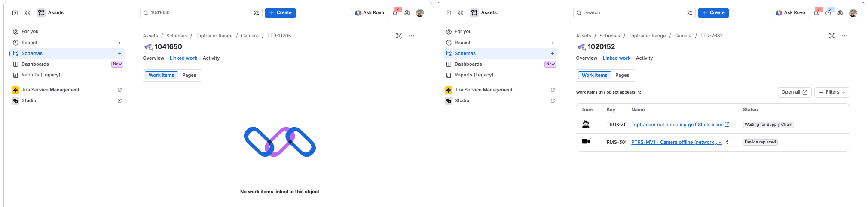
Task: Open the profile avatar in the 1020152 window
Action: (853, 13)
